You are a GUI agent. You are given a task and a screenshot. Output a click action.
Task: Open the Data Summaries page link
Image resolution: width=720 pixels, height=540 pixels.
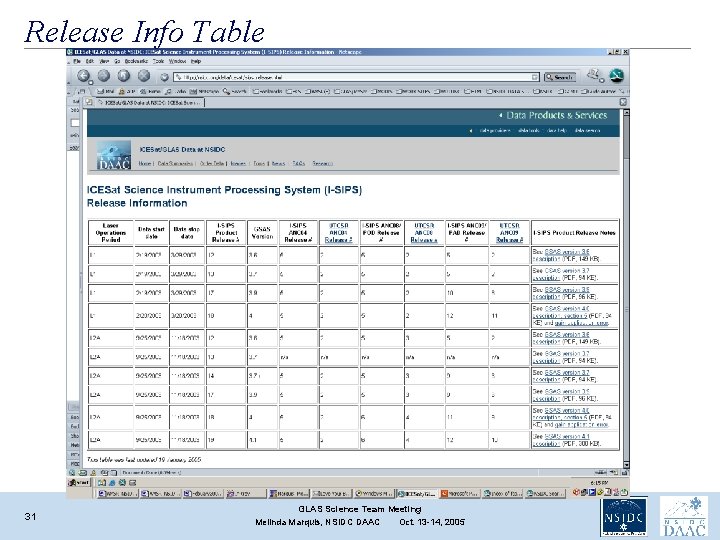pyautogui.click(x=175, y=163)
